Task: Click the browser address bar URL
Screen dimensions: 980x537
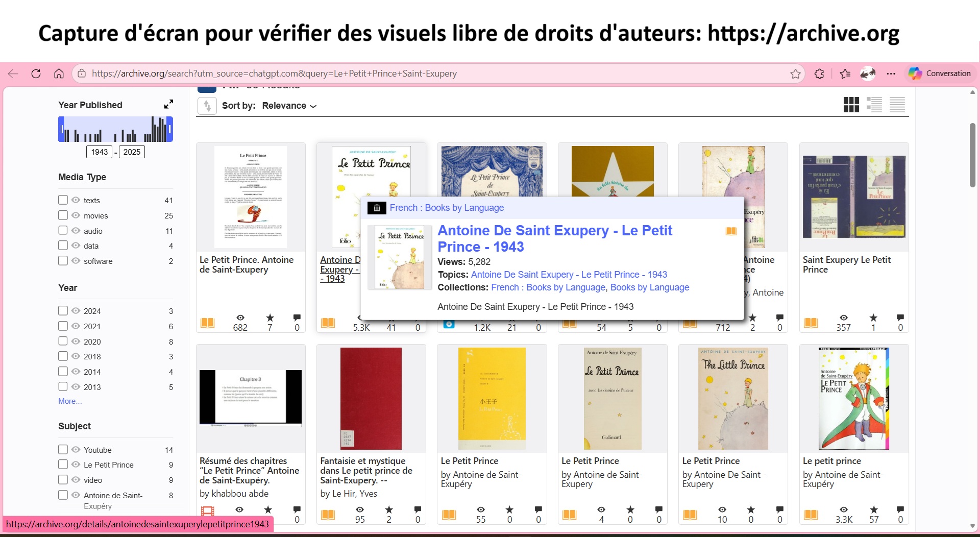Action: pos(274,74)
